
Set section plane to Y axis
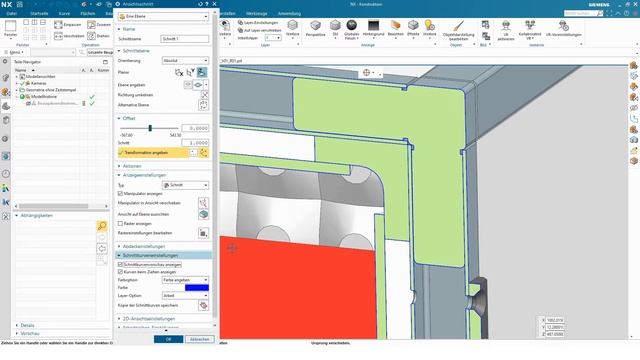190,73
